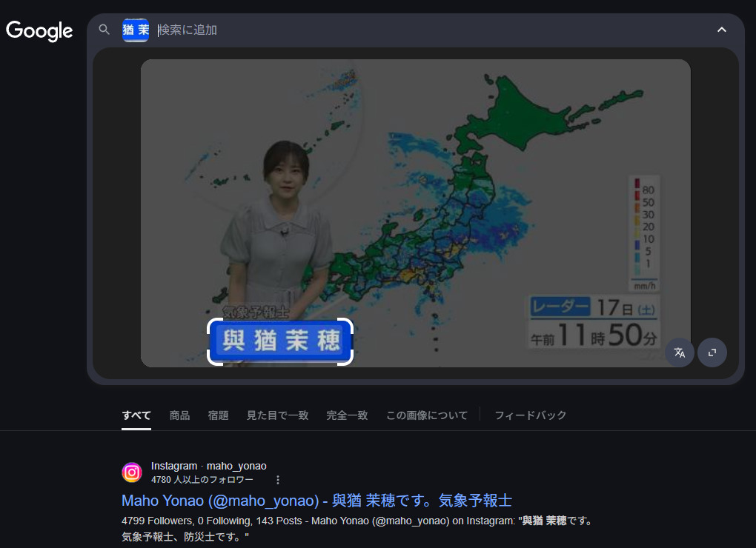Open the translate image icon
This screenshot has width=756, height=548.
680,352
